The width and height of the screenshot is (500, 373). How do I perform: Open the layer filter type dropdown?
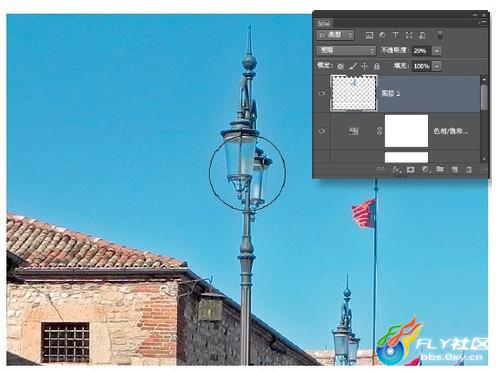click(x=336, y=35)
